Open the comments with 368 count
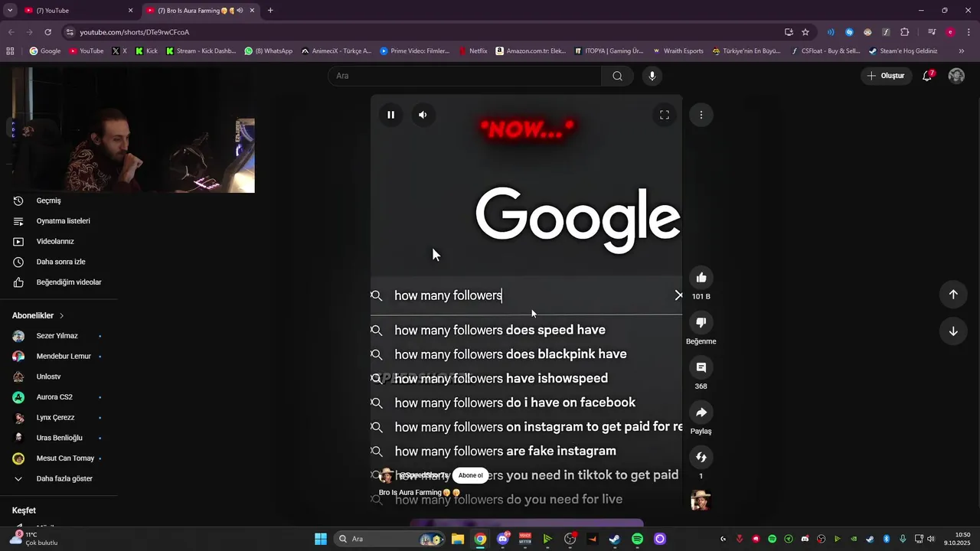Screen dimensions: 980x551 (701, 367)
